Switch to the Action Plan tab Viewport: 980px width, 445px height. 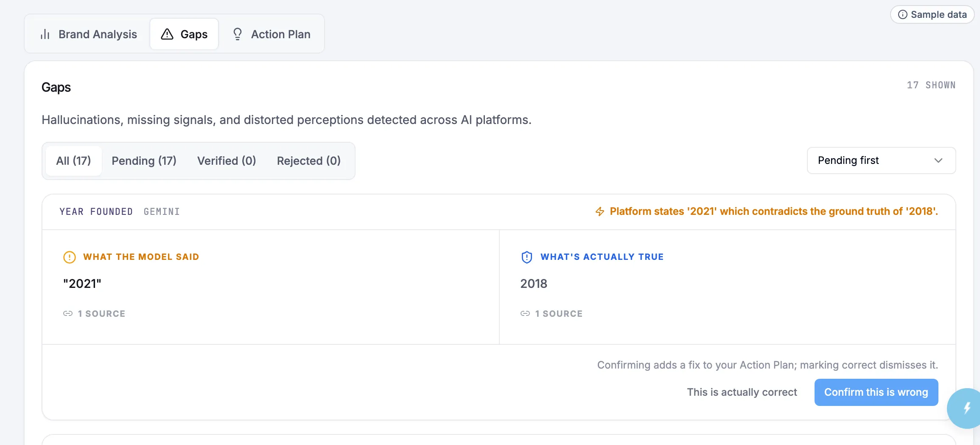coord(272,34)
